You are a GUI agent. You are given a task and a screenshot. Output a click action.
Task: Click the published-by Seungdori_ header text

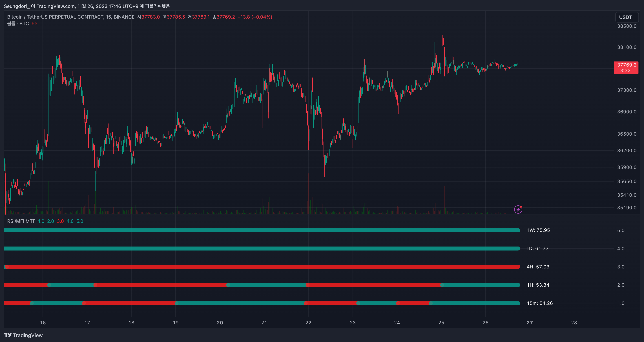[87, 6]
